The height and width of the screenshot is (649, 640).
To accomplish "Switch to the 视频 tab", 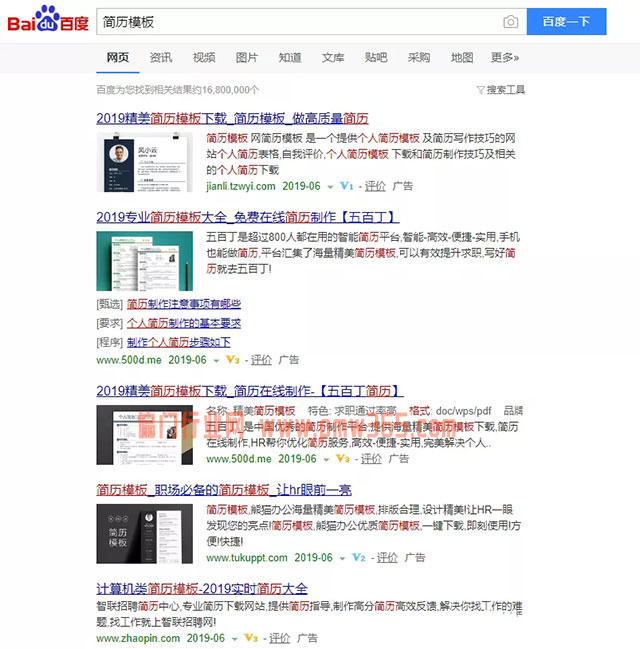I will click(x=204, y=58).
